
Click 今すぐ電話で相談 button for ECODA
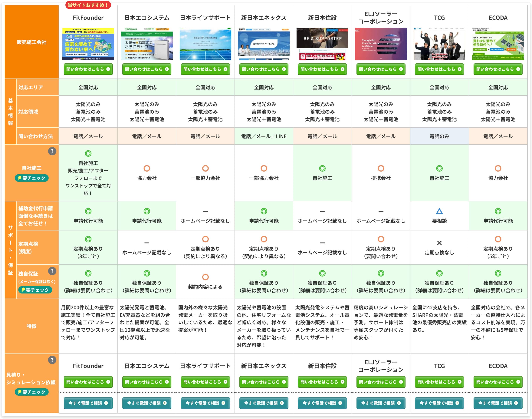pyautogui.click(x=498, y=403)
